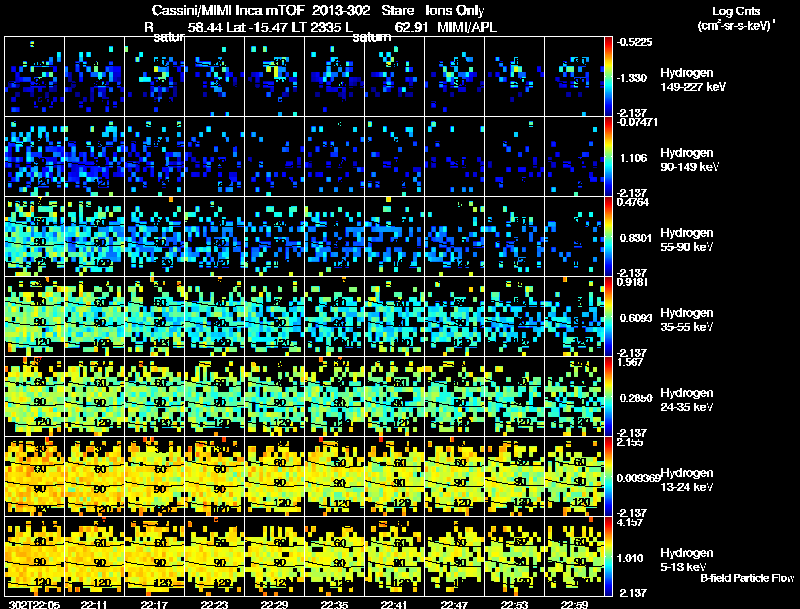Open the 5-13 keV panel at 22:47

(x=454, y=556)
